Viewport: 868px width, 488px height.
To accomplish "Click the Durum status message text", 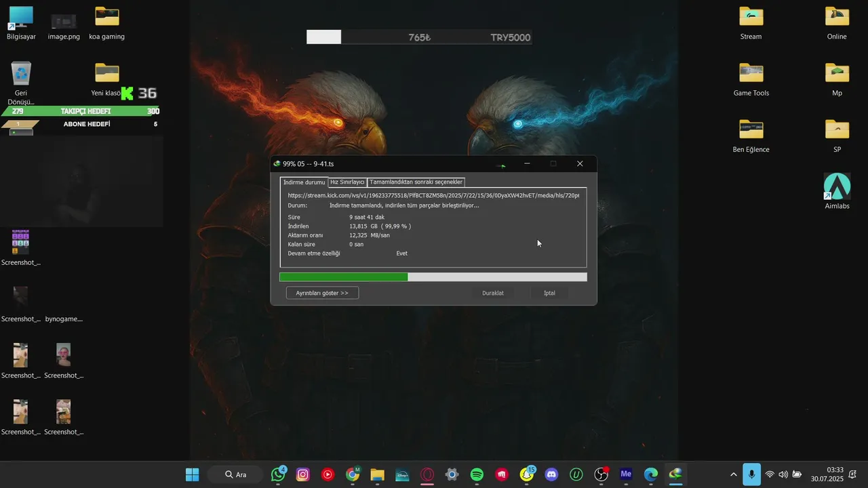I will [x=404, y=205].
